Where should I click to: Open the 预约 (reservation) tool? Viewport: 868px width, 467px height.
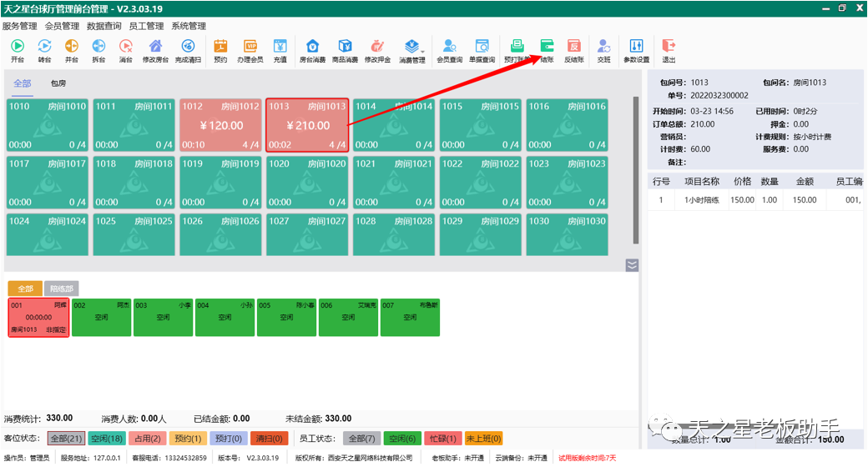point(220,50)
